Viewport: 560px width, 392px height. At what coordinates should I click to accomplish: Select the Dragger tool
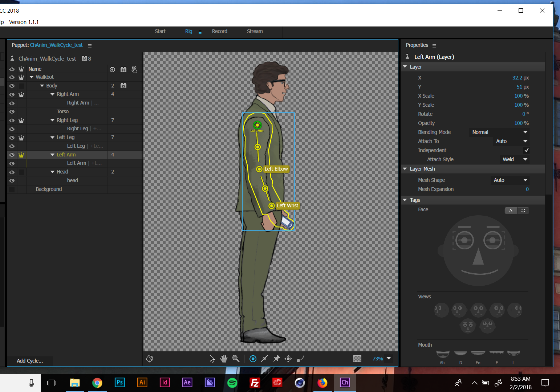(x=288, y=359)
